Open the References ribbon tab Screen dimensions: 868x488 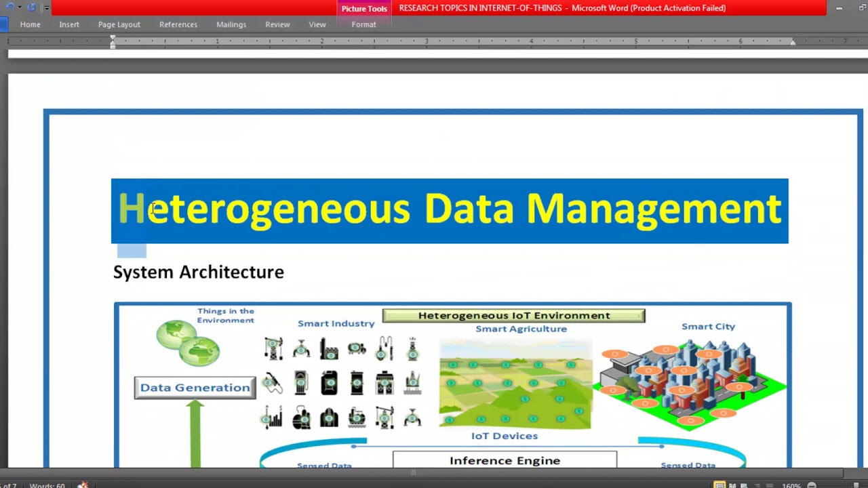pyautogui.click(x=178, y=24)
